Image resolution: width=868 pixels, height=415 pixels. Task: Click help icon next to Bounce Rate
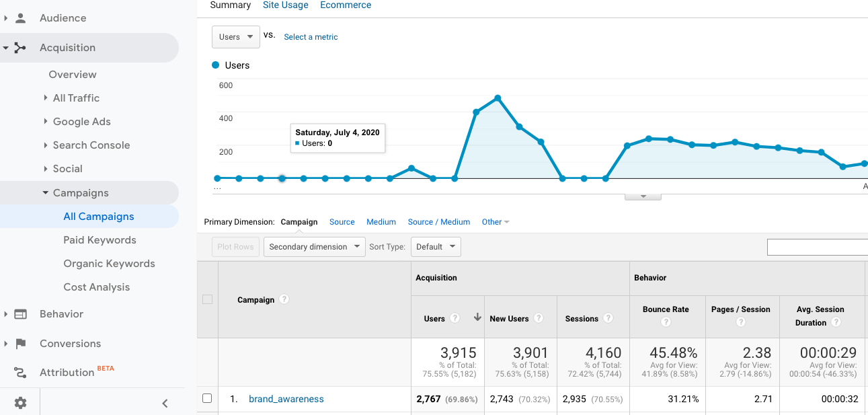coord(666,322)
